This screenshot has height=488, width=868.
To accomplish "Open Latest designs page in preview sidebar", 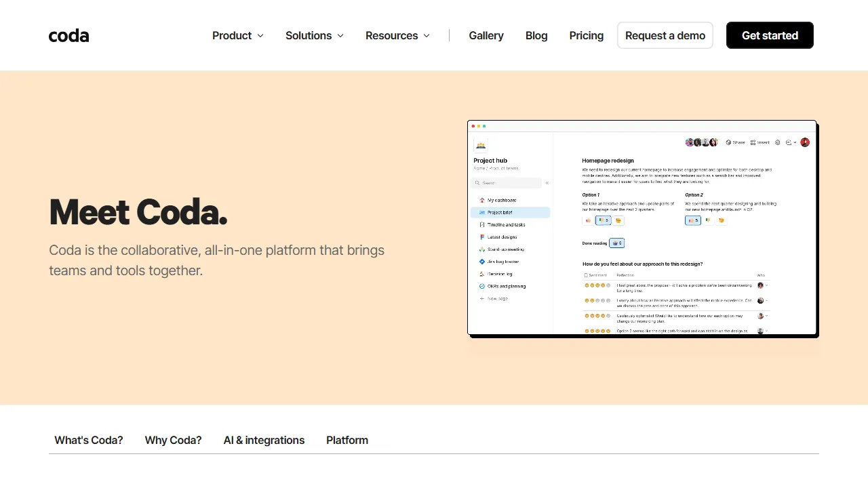I will point(498,237).
